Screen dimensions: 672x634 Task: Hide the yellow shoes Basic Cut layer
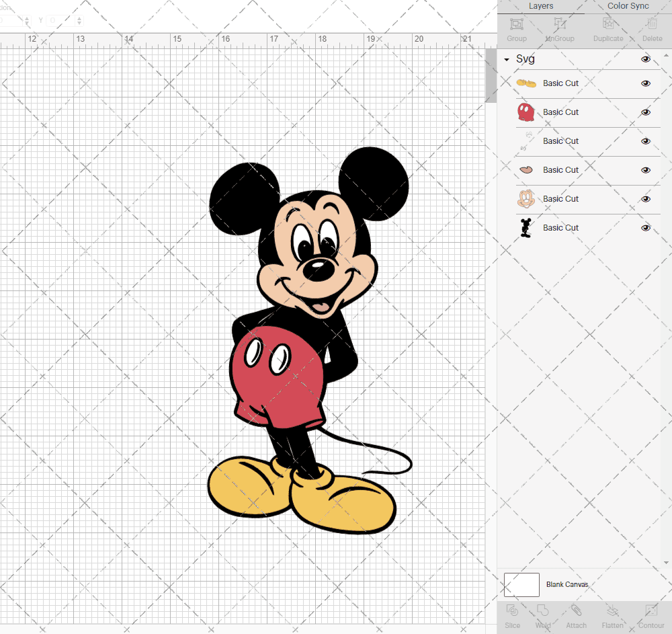[x=646, y=83]
